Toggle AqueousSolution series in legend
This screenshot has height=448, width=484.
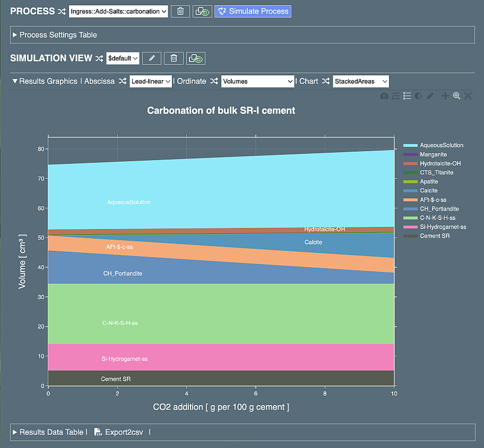coord(441,145)
